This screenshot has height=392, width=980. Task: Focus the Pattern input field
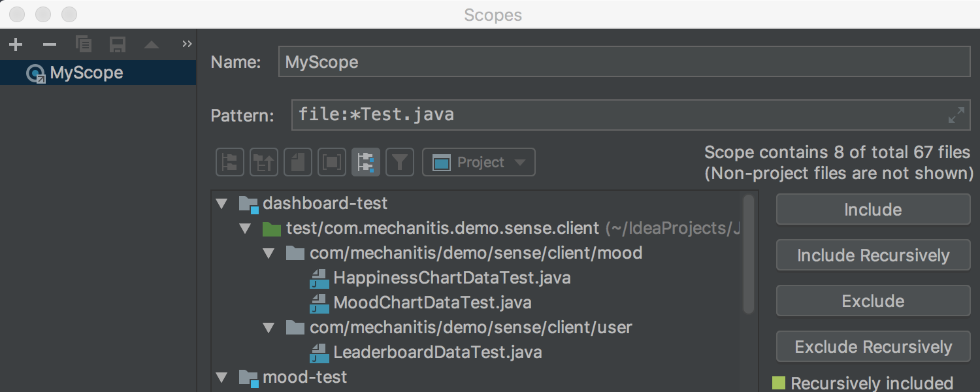[630, 116]
